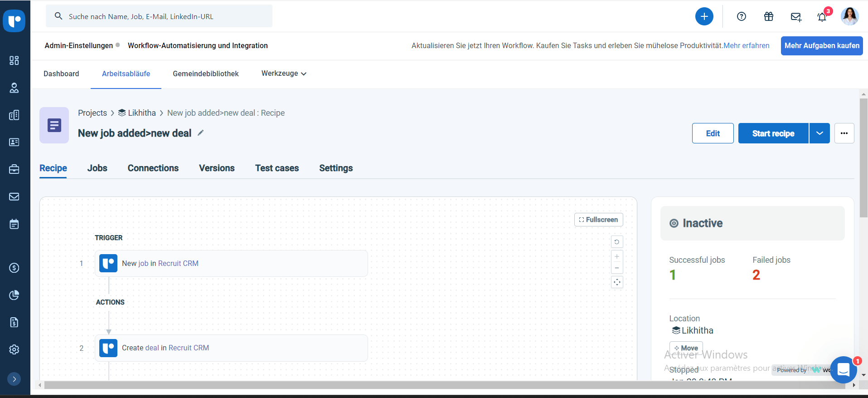Open the dashboard grid icon in sidebar
This screenshot has width=868, height=398.
coord(14,60)
